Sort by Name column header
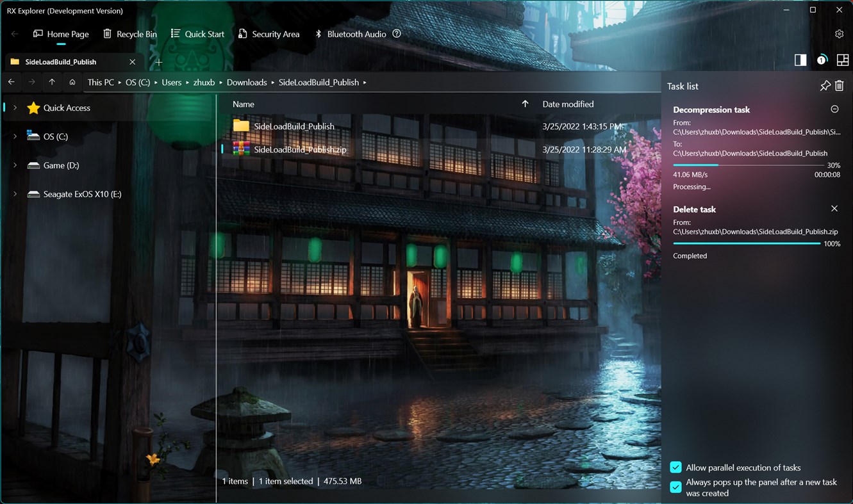 point(244,104)
